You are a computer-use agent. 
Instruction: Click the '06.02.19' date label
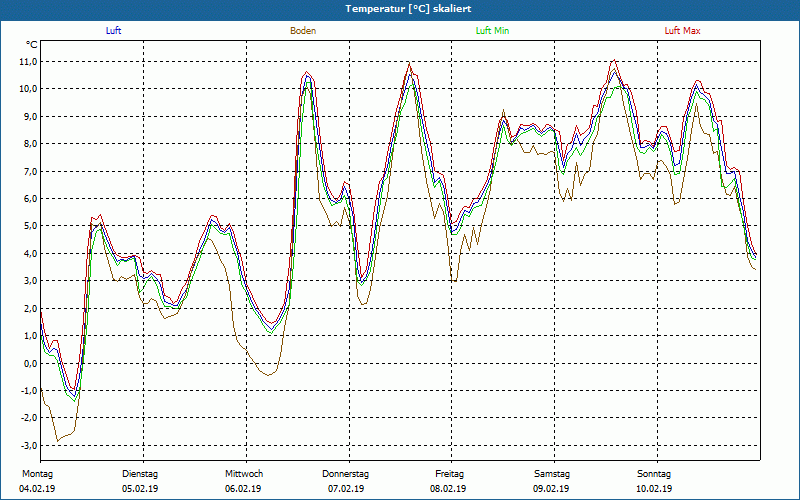[243, 489]
